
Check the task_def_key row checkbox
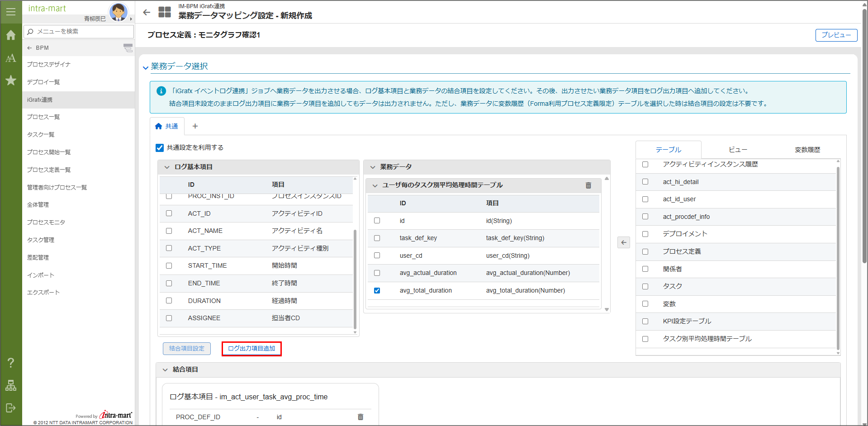[x=377, y=238]
